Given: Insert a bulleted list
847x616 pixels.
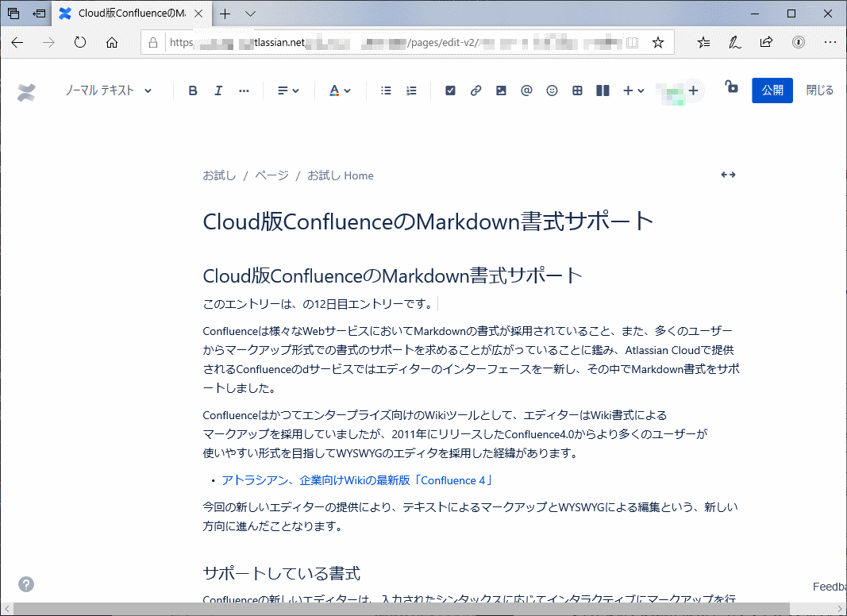Looking at the screenshot, I should [386, 90].
